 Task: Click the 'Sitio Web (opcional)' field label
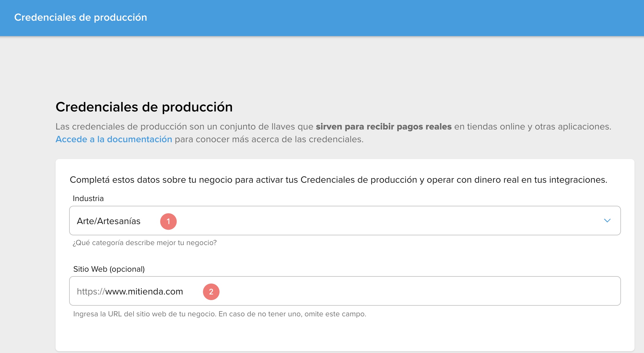click(109, 269)
